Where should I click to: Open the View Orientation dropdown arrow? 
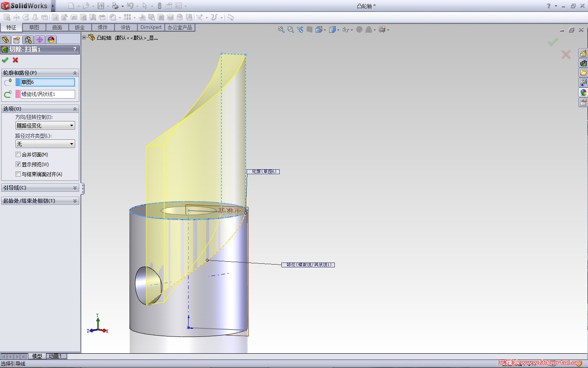click(x=325, y=30)
